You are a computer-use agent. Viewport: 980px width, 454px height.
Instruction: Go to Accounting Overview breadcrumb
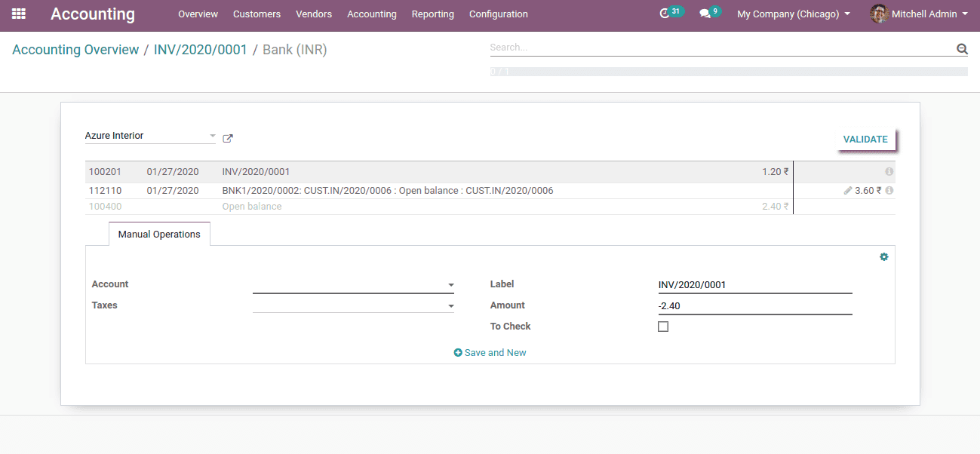pyautogui.click(x=75, y=50)
